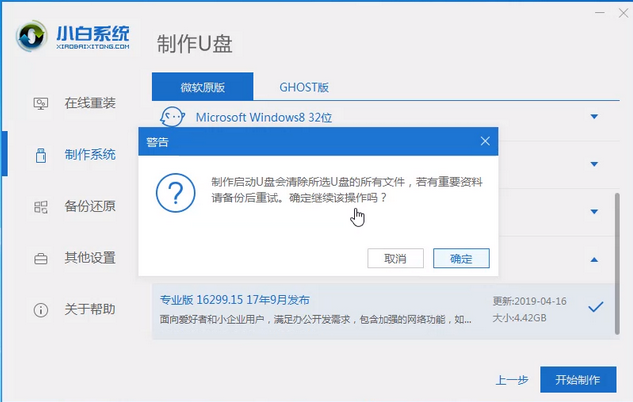The height and width of the screenshot is (402, 633).
Task: Expand the Microsoft Windows8 32位 dropdown arrow
Action: tap(594, 117)
